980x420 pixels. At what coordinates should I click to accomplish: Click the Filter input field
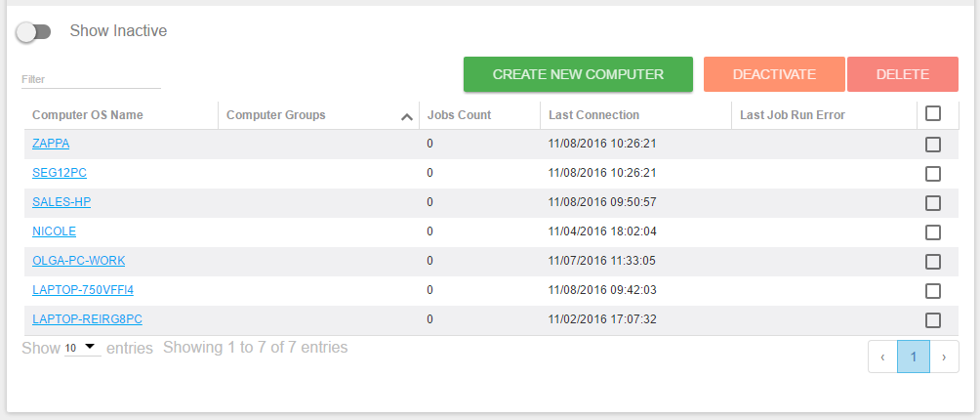coord(91,79)
